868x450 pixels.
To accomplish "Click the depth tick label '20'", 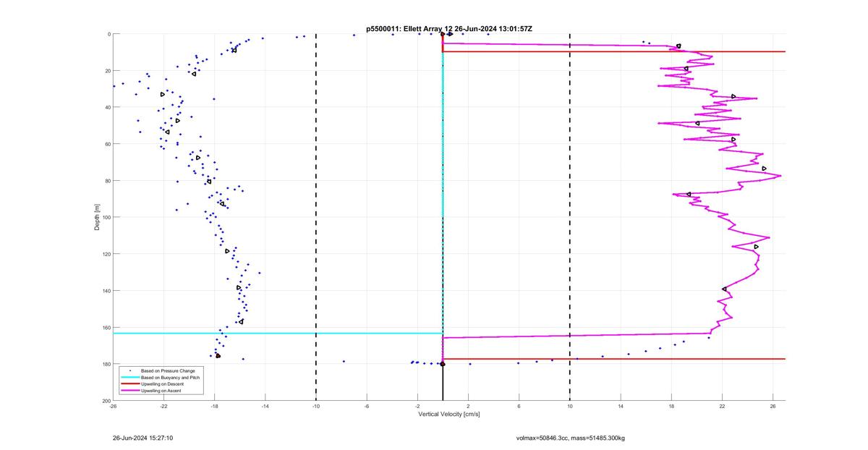I will [107, 71].
